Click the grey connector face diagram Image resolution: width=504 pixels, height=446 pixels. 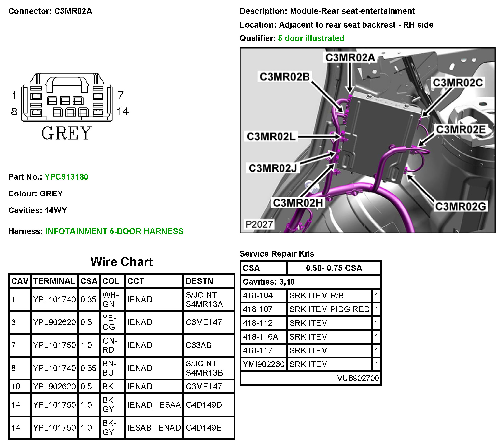[67, 99]
